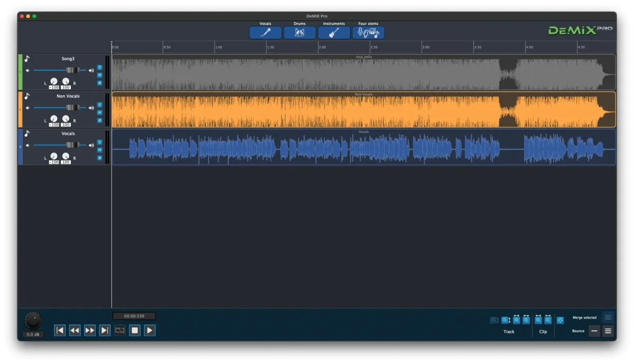Click the Song3 track name label
The image size is (634, 364).
click(x=68, y=59)
